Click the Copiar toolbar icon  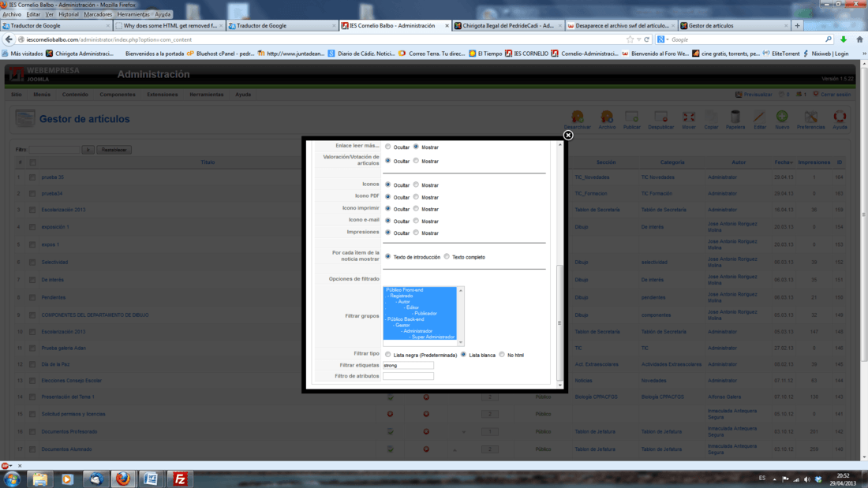pyautogui.click(x=711, y=120)
